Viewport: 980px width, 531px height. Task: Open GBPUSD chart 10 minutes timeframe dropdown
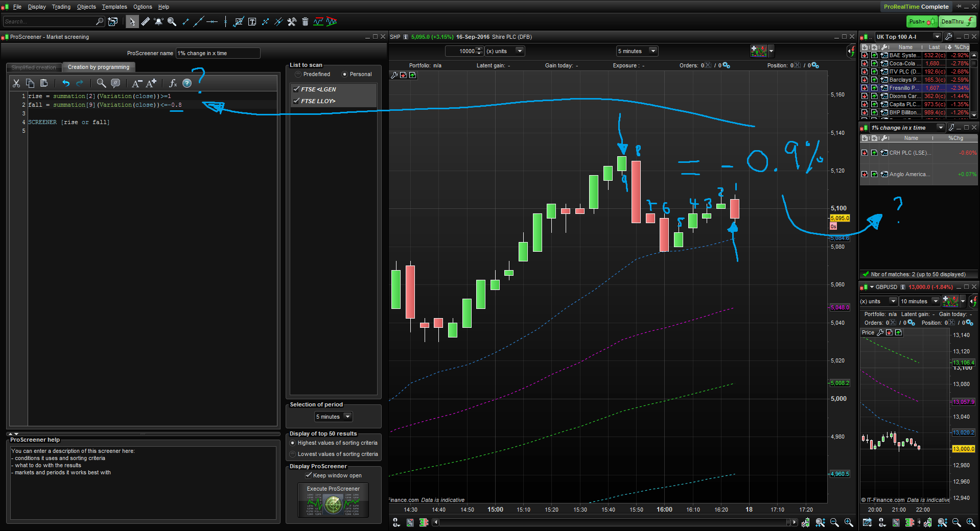pos(920,301)
